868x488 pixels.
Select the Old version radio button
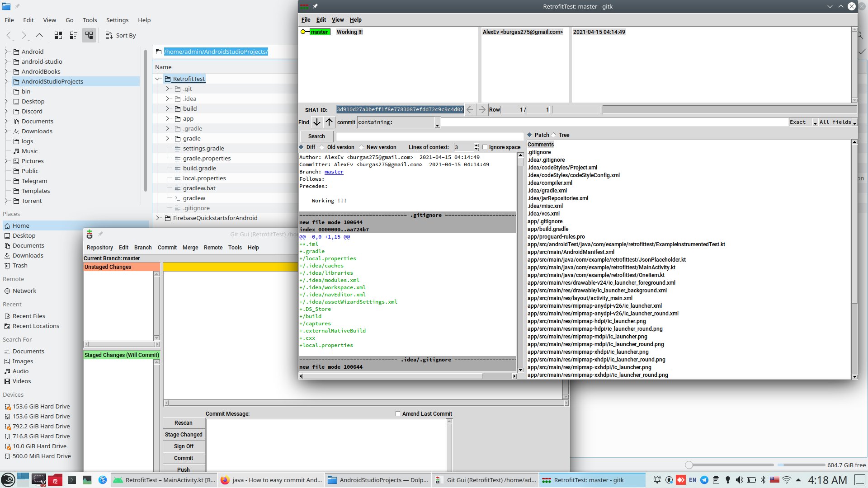322,147
